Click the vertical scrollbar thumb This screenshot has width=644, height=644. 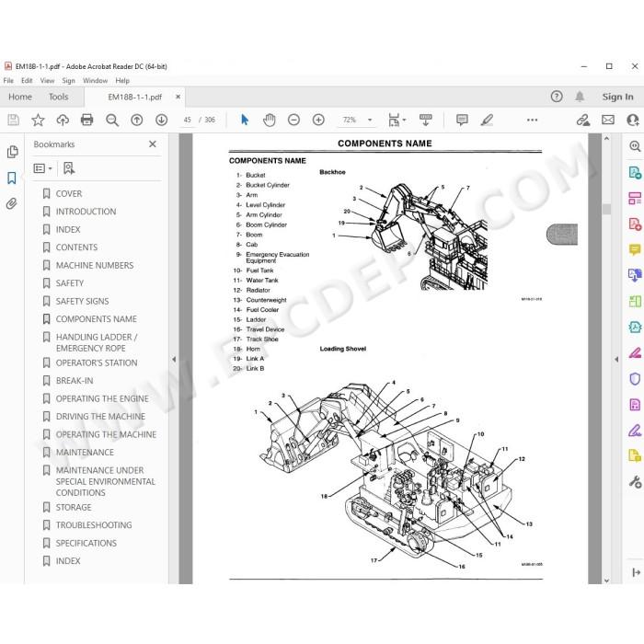(x=606, y=208)
